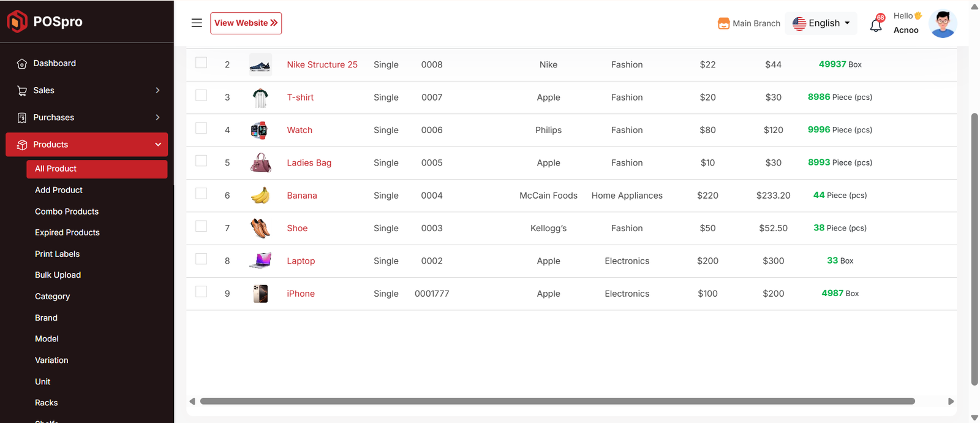Click the horizontal scrollbar under the table
This screenshot has height=423, width=980.
click(557, 402)
